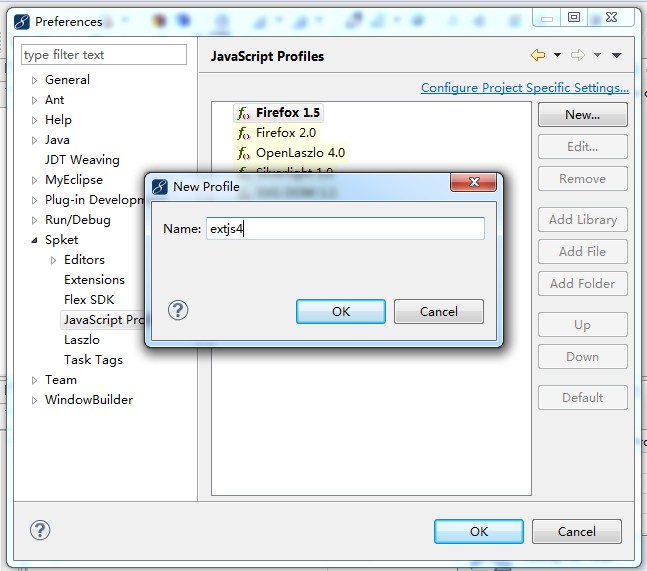
Task: Expand the Ant tree node
Action: coord(35,100)
